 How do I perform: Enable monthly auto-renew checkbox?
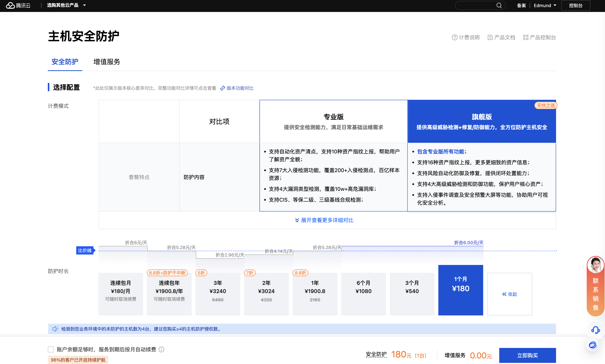point(51,349)
